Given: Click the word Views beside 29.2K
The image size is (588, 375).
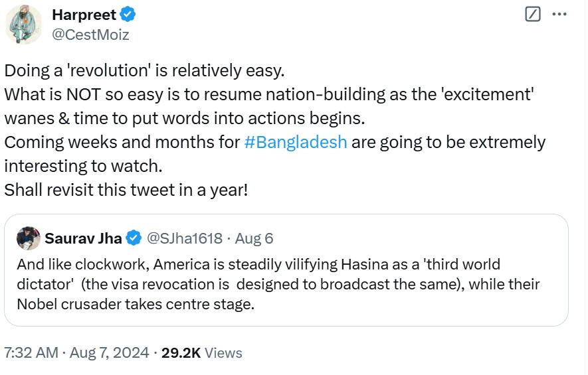Looking at the screenshot, I should [x=223, y=352].
